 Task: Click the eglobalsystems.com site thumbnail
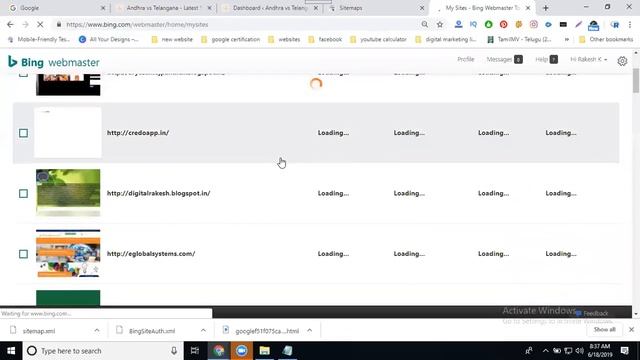[x=68, y=253]
